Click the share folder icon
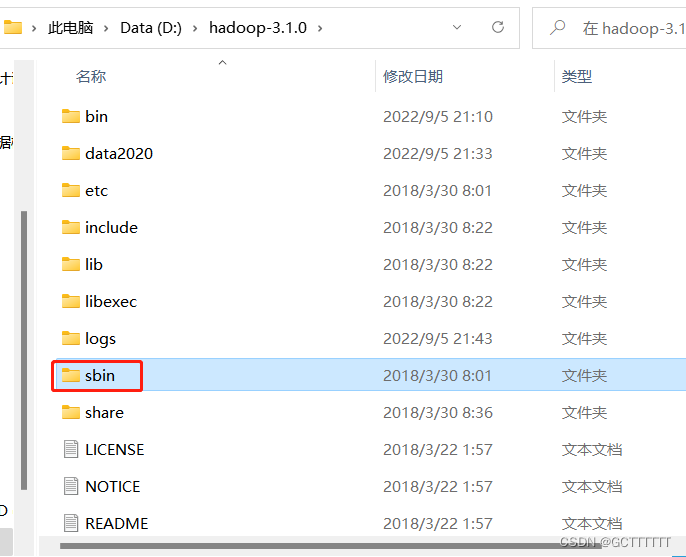This screenshot has height=557, width=686. [x=70, y=412]
